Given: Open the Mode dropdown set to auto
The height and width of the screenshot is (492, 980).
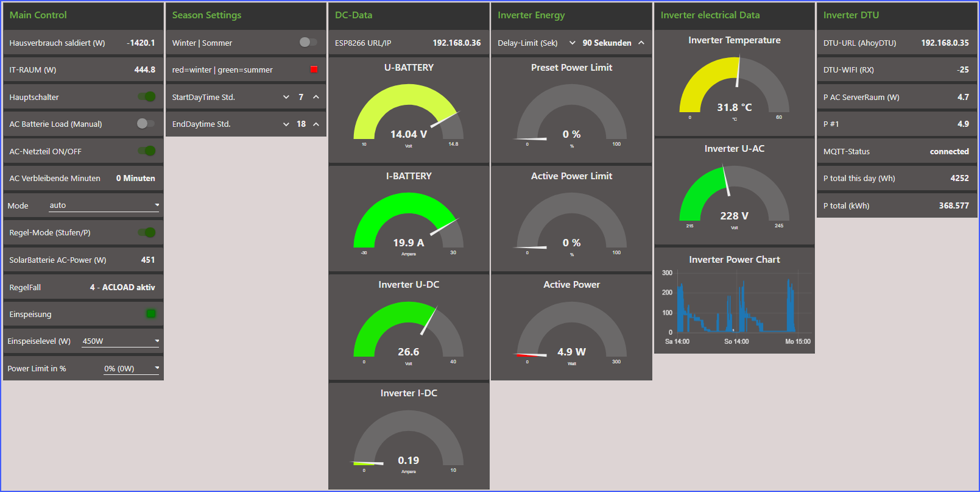Looking at the screenshot, I should tap(104, 205).
